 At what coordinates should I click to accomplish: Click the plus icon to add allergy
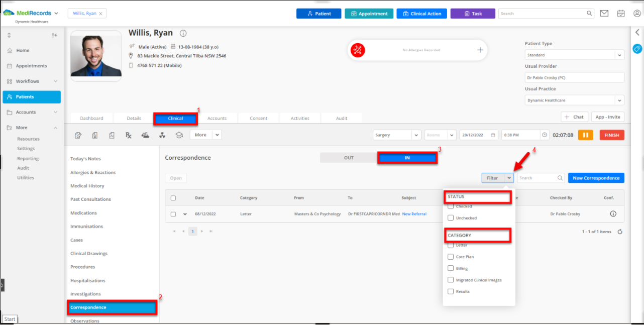480,50
